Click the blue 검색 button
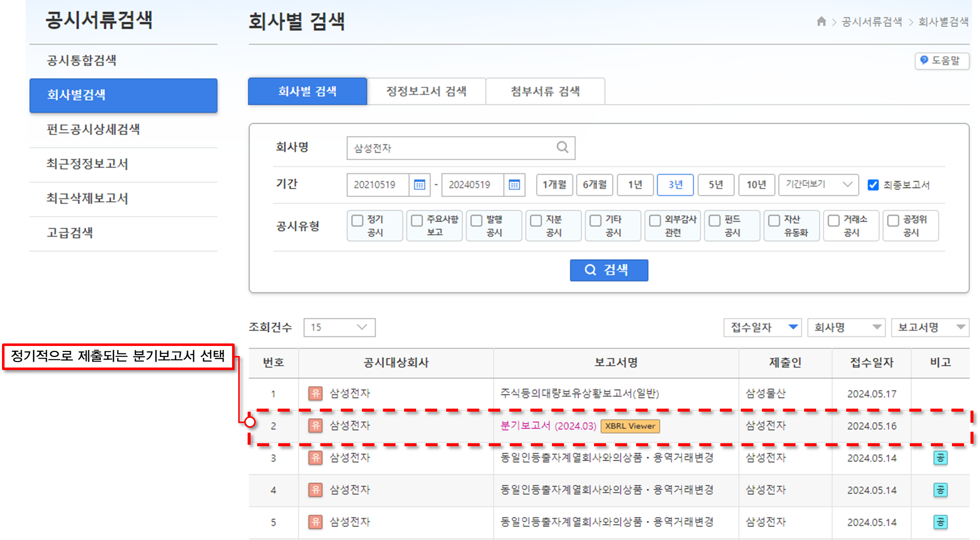 click(x=609, y=270)
